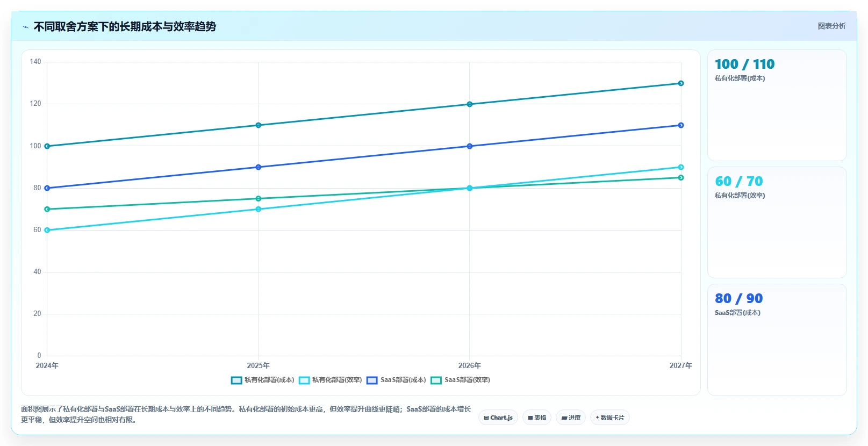Click the 140 y-axis label
Screen dimensions: 868x446
(x=35, y=62)
